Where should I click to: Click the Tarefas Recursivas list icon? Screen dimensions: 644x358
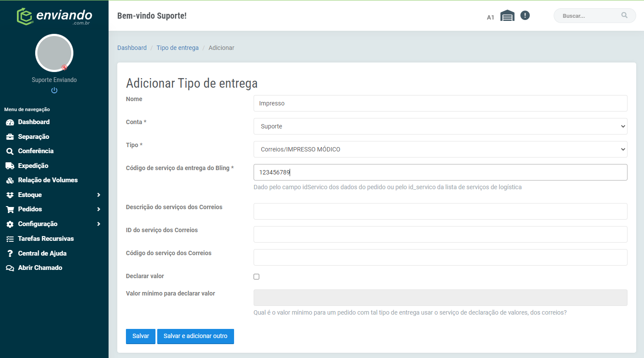pos(10,239)
